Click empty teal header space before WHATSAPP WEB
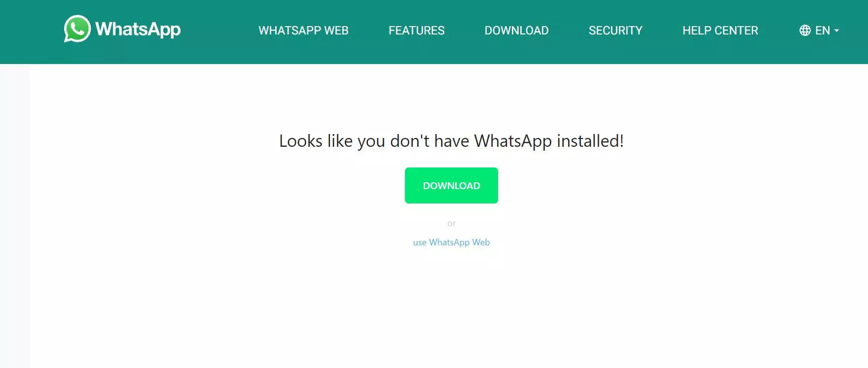 click(x=219, y=31)
